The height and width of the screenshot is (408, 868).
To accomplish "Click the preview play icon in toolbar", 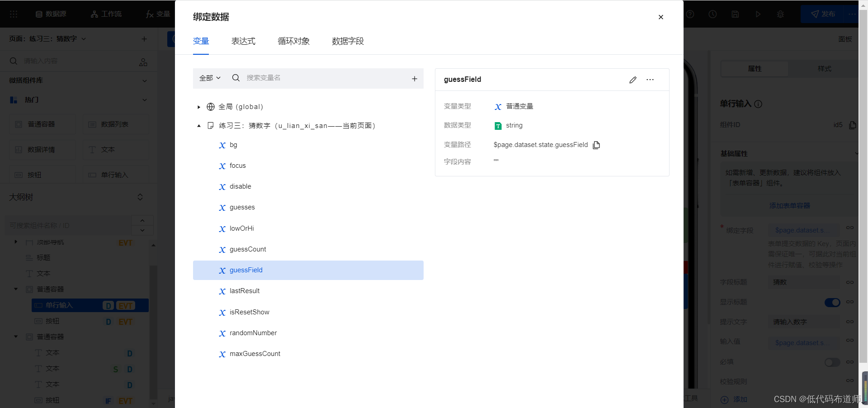I will coord(758,14).
